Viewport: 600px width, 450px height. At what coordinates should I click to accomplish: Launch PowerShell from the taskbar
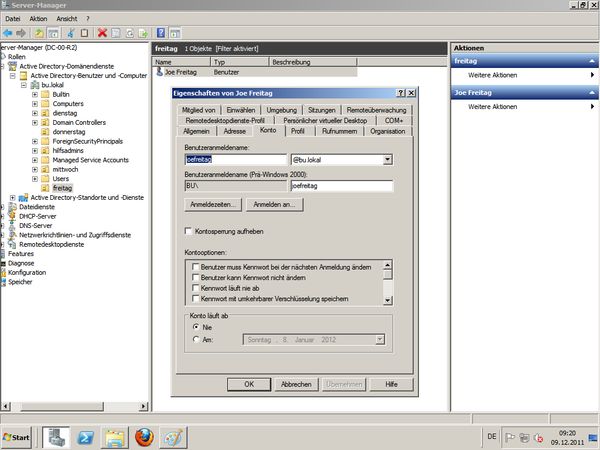coord(86,436)
